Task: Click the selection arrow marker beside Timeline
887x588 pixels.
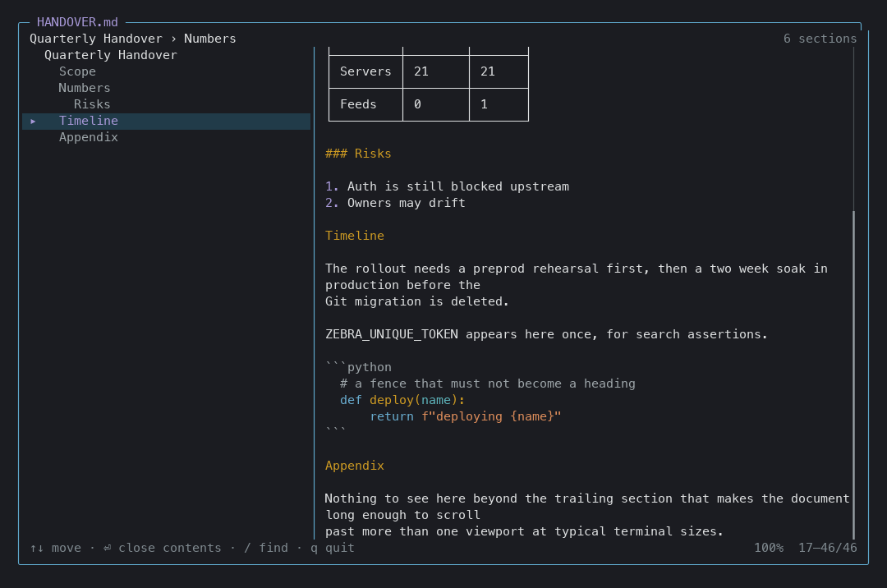Action: tap(34, 121)
